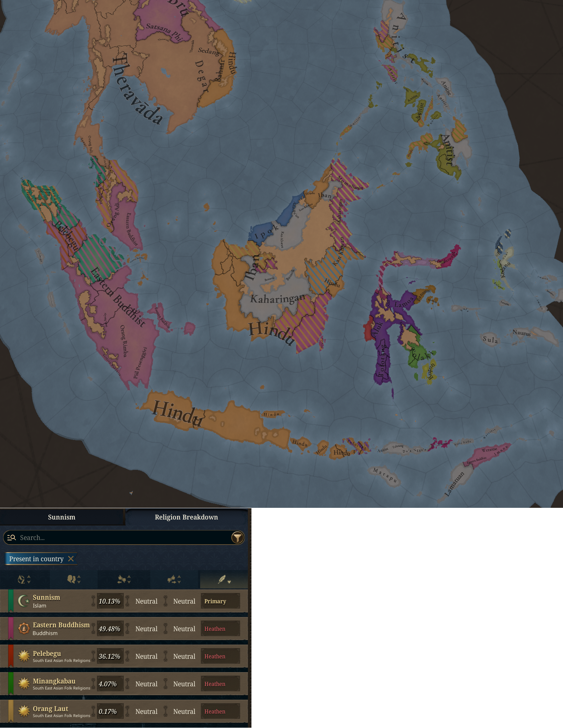563x728 pixels.
Task: Click the Tolotang region on Sulawesi
Action: tap(382, 360)
